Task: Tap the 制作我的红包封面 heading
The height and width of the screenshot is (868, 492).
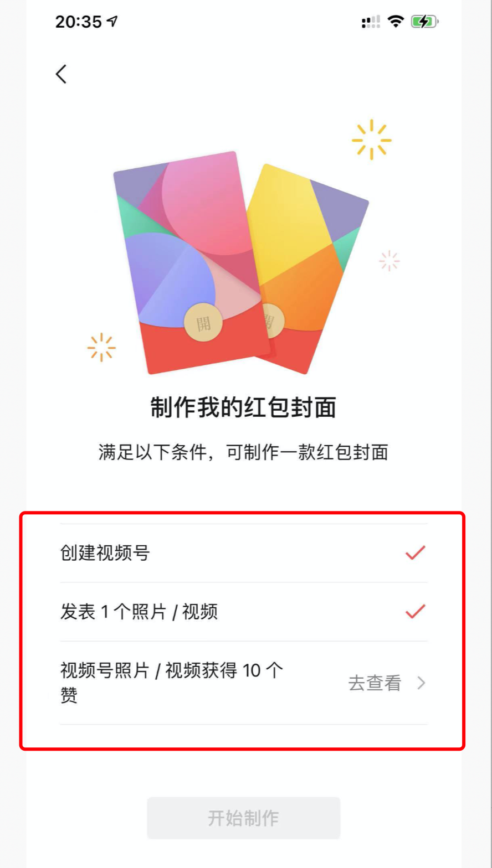Action: [x=243, y=409]
